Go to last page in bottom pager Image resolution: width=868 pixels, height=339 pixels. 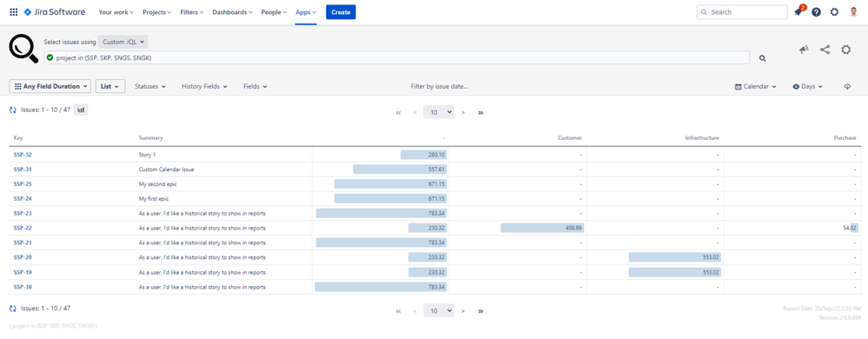point(480,311)
